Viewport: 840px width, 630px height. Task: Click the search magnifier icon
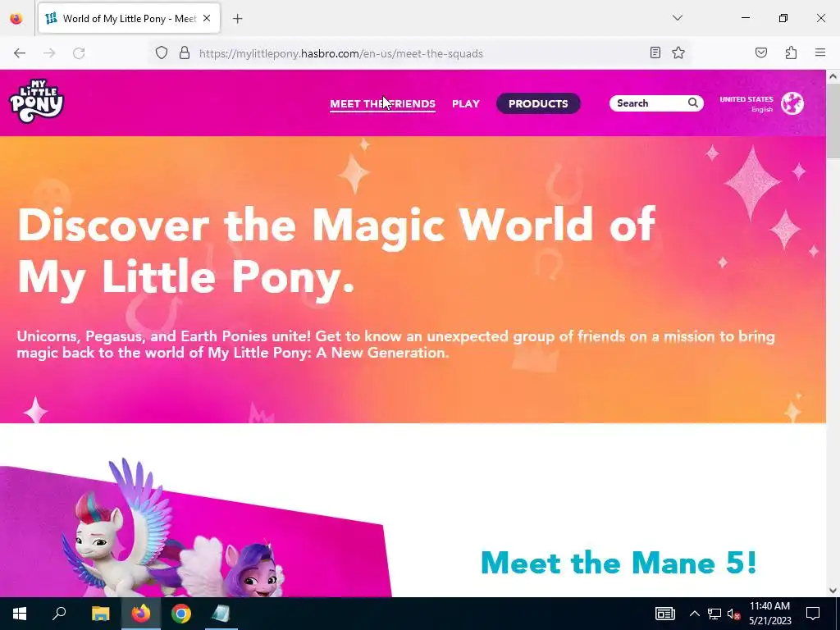692,103
